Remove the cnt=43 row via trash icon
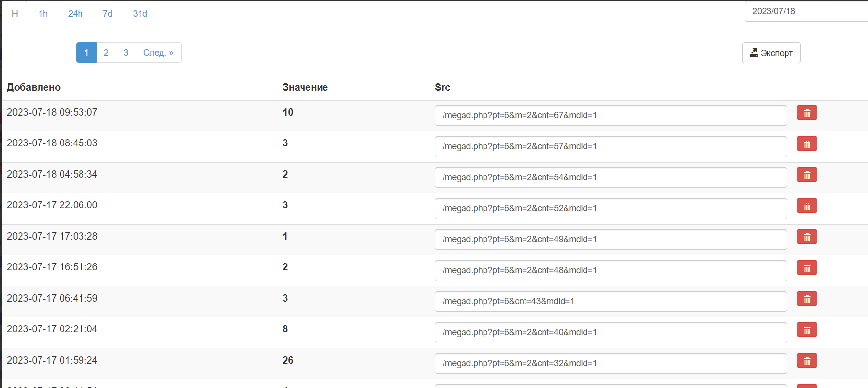 click(807, 299)
